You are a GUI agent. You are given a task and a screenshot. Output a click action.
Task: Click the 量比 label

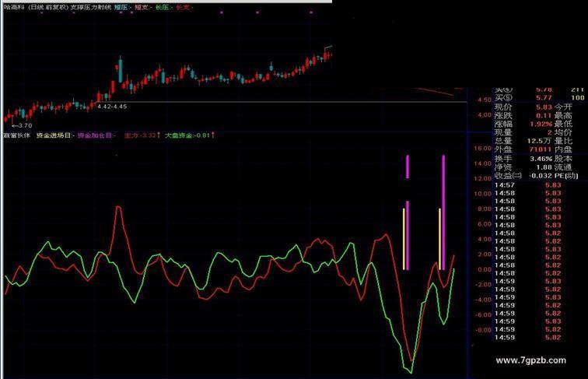[x=563, y=141]
